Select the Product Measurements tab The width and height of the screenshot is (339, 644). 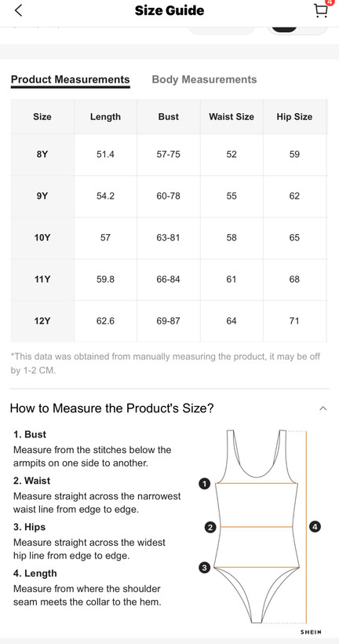coord(70,79)
